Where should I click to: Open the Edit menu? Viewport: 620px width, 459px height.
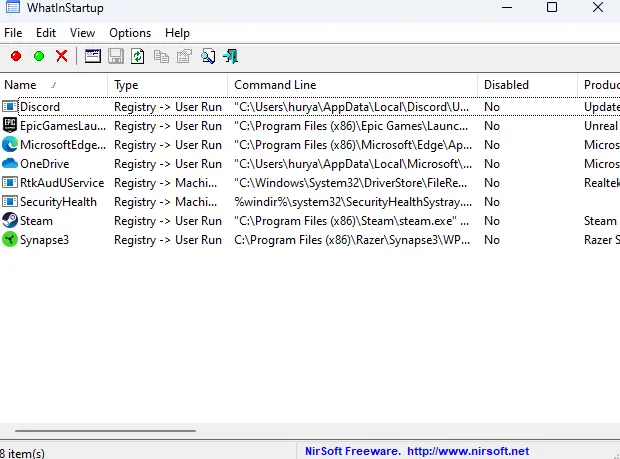tap(46, 33)
